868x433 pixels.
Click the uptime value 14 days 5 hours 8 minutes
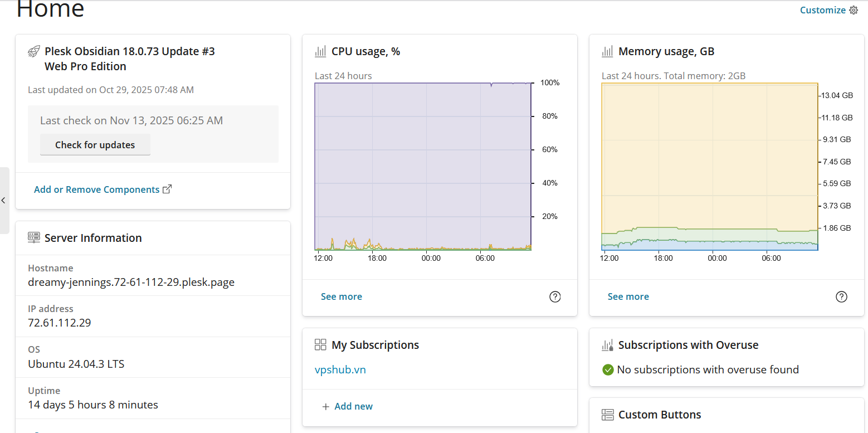[x=93, y=405]
